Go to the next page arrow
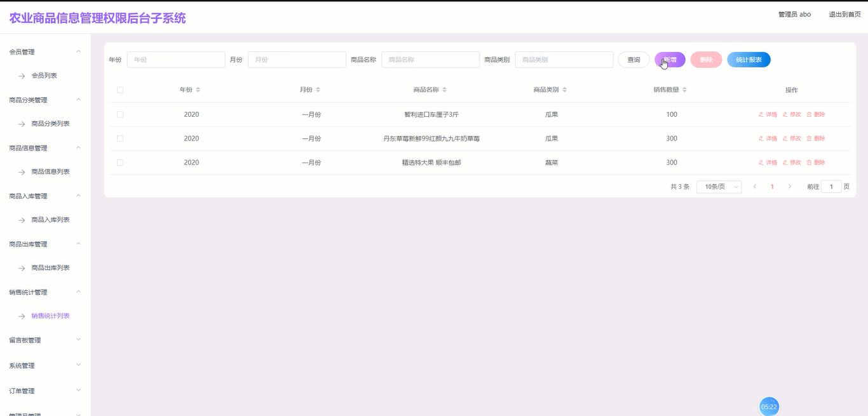The width and height of the screenshot is (868, 416). [790, 187]
